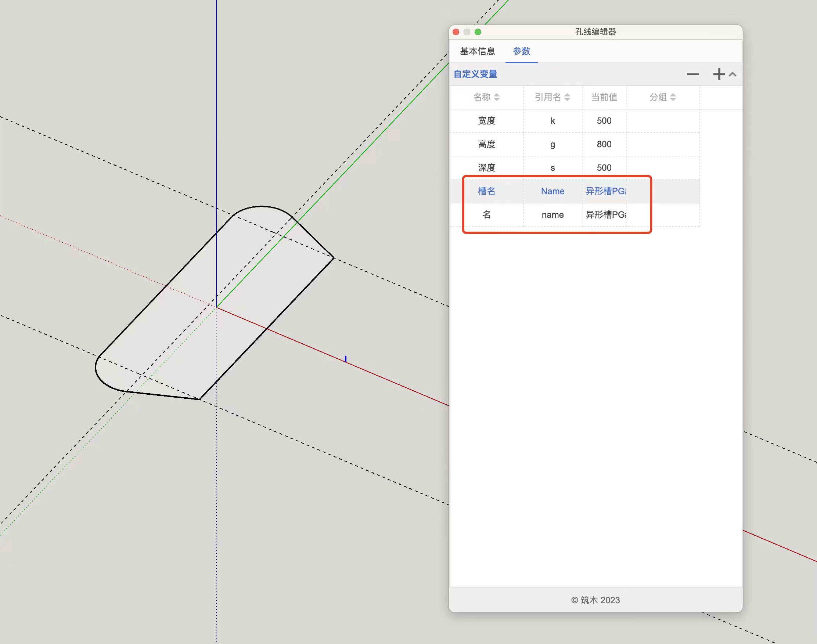Screen dimensions: 817x644
Task: Click the plus icon to add variable
Action: click(x=719, y=74)
